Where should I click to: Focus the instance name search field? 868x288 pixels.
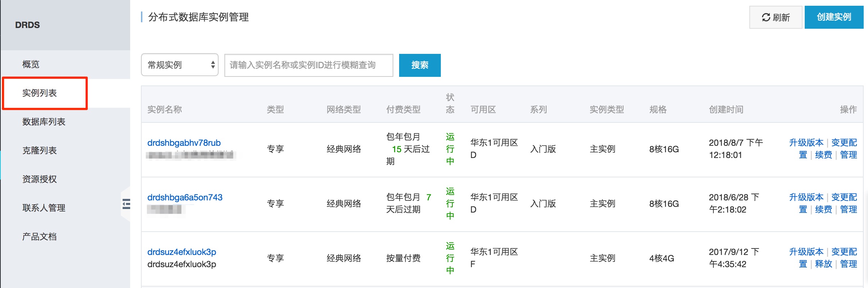309,65
